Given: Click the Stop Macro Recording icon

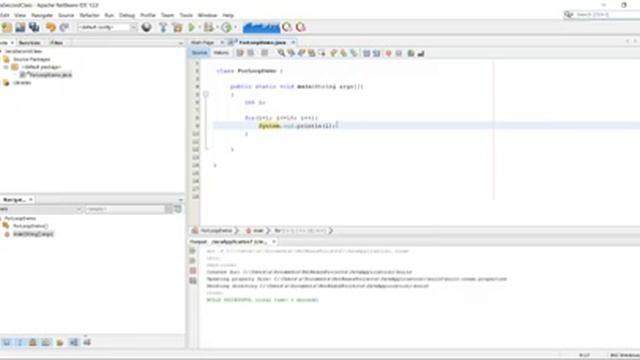Looking at the screenshot, I should click(399, 53).
